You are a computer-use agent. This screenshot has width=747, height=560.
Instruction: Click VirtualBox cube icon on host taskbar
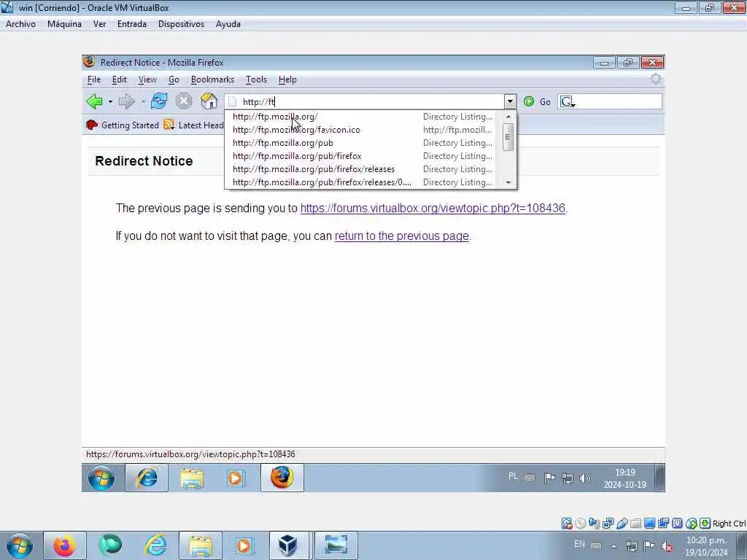(289, 545)
